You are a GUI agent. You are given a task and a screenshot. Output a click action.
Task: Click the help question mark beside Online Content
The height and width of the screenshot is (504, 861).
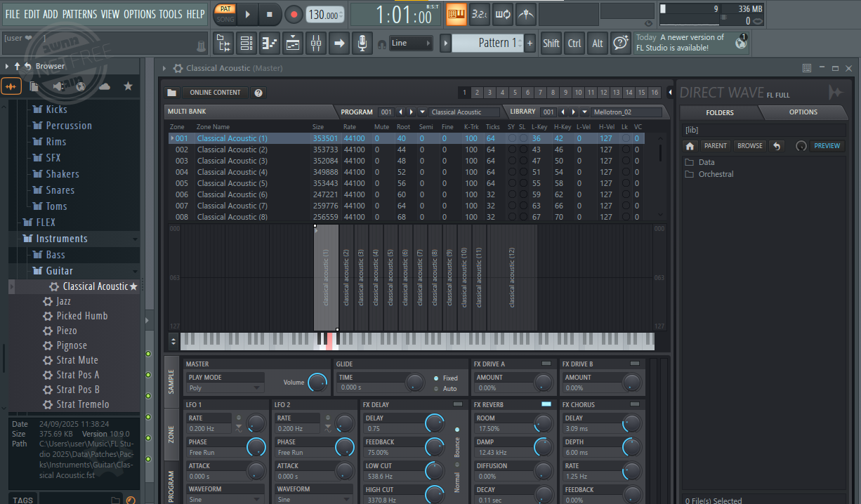point(258,93)
